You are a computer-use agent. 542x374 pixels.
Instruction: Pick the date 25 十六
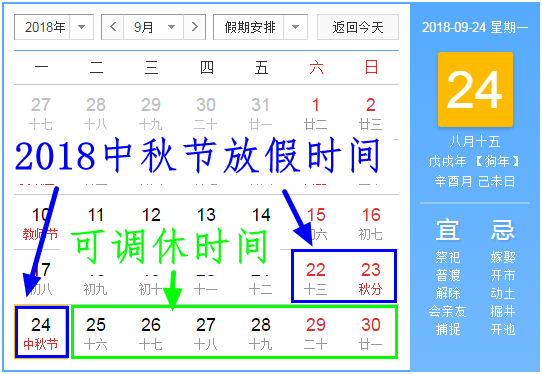(x=96, y=332)
